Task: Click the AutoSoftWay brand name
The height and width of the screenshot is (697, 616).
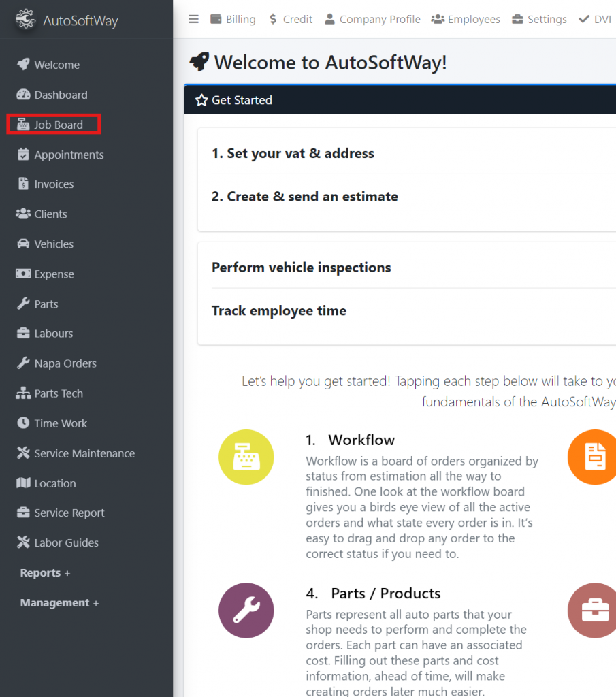Action: pos(80,20)
